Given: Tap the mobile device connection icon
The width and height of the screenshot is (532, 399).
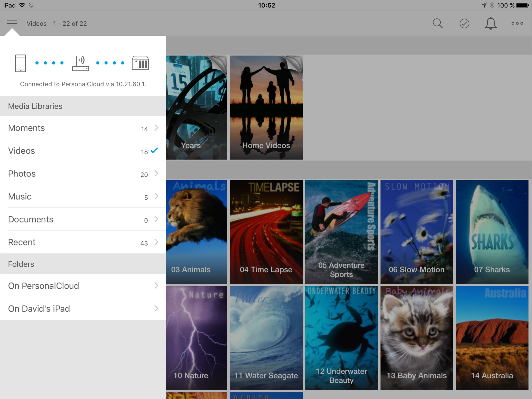Looking at the screenshot, I should pos(20,63).
